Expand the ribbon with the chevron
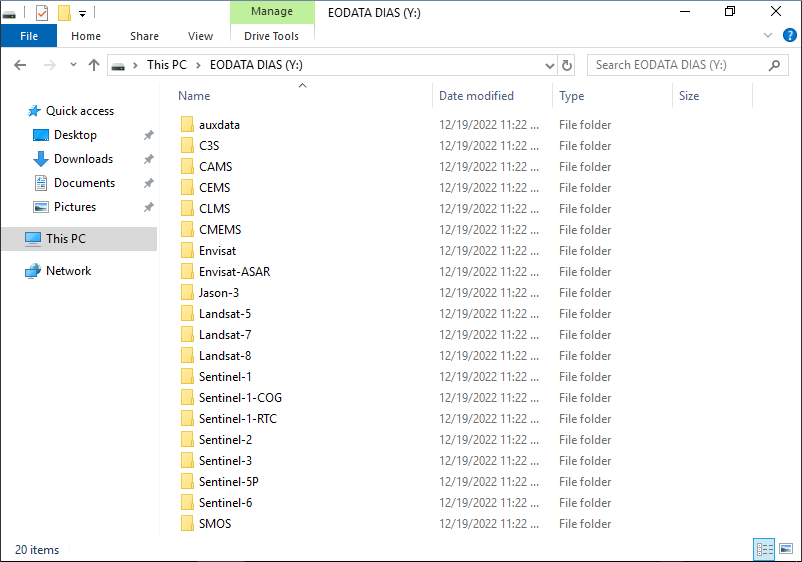 [768, 35]
